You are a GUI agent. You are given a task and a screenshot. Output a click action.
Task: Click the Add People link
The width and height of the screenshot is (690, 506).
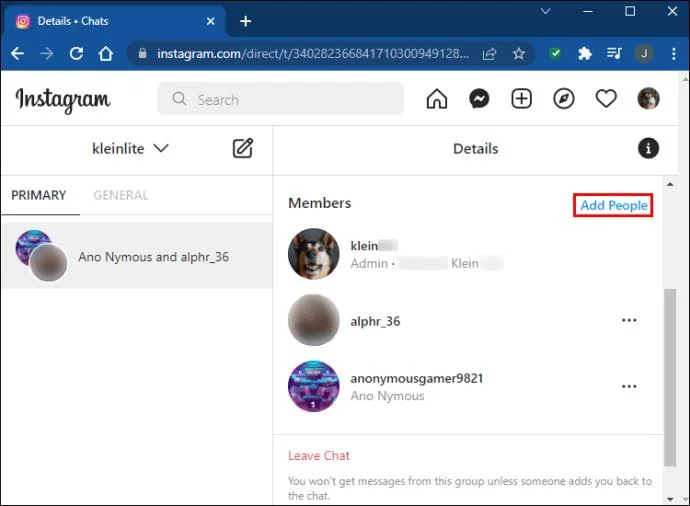point(613,205)
